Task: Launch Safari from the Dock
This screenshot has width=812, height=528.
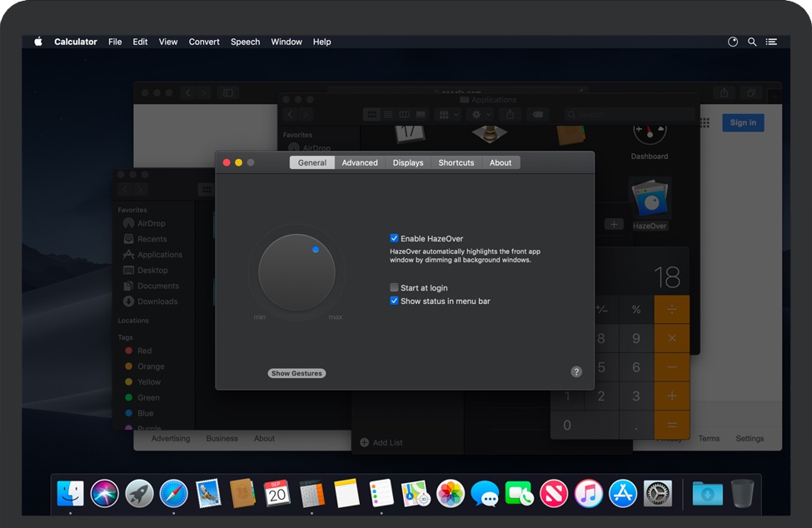Action: coord(173,493)
